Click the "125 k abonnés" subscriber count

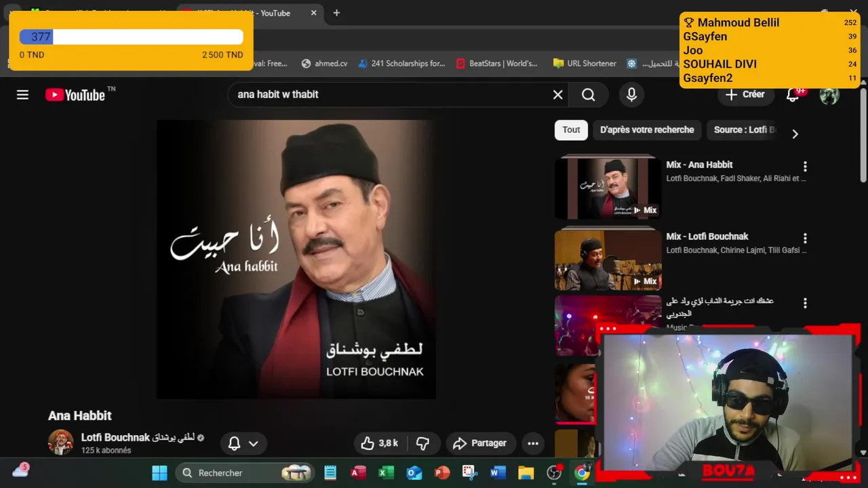coord(106,451)
